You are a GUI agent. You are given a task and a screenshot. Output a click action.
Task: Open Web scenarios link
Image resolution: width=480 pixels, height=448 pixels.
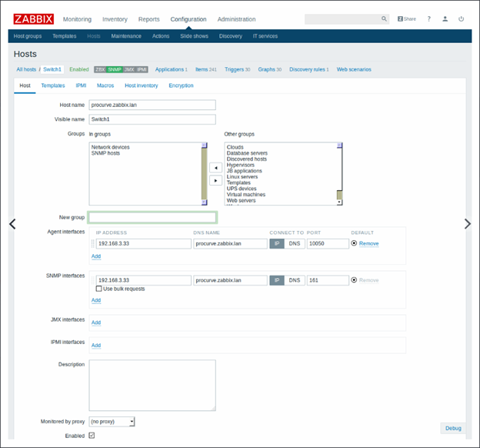pyautogui.click(x=354, y=69)
